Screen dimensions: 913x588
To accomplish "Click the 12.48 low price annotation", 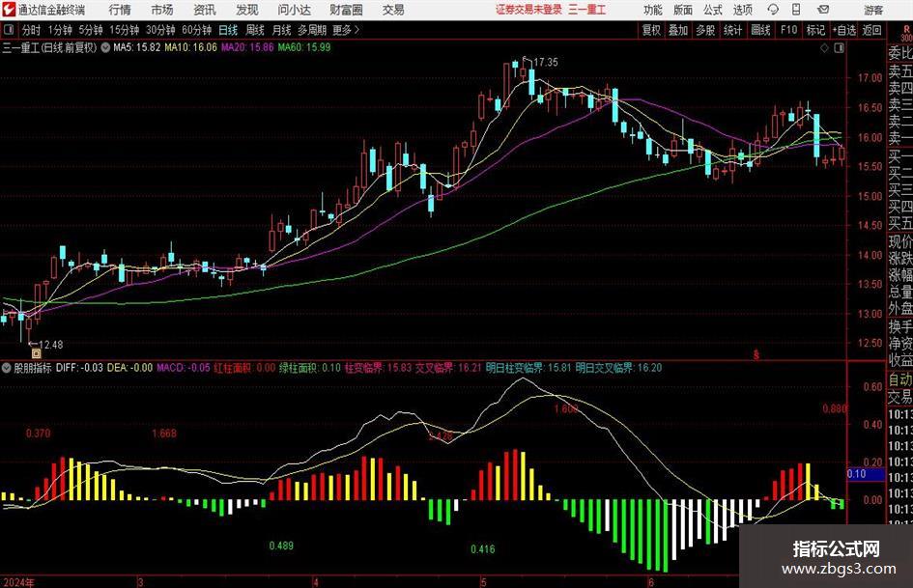I will click(x=50, y=345).
